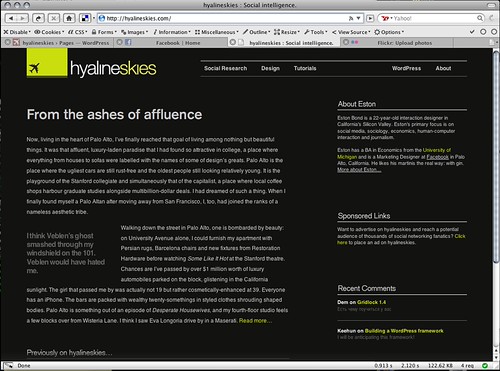The height and width of the screenshot is (371, 500).
Task: Click the del.icio.us bookmark icon
Action: 85,18
